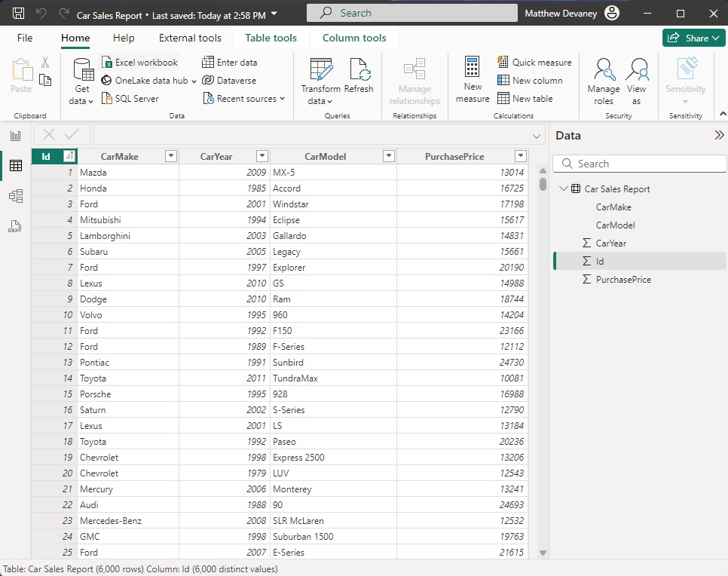The height and width of the screenshot is (576, 728).
Task: Open Id column sort filter button
Action: [69, 156]
